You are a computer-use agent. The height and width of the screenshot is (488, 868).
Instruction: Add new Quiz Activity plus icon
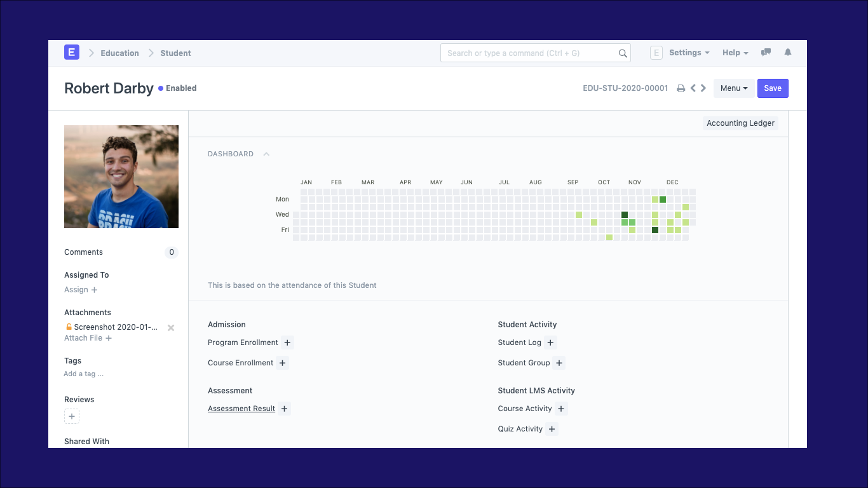[x=552, y=429]
